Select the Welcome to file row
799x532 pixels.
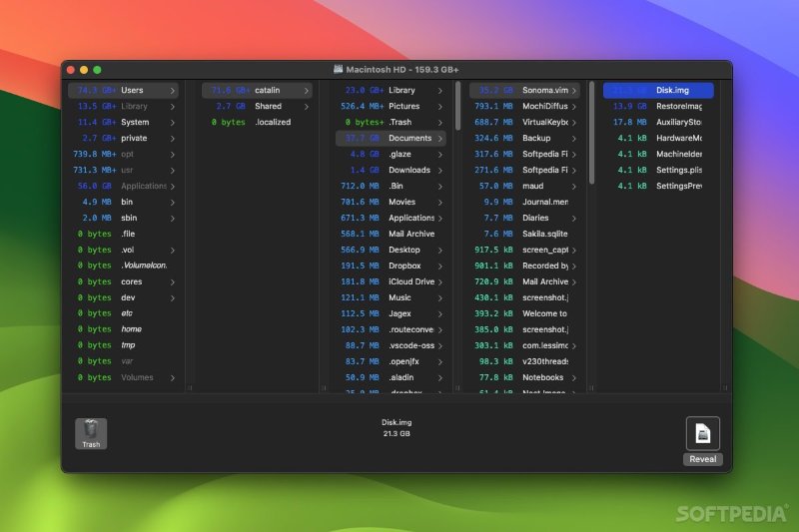[524, 313]
